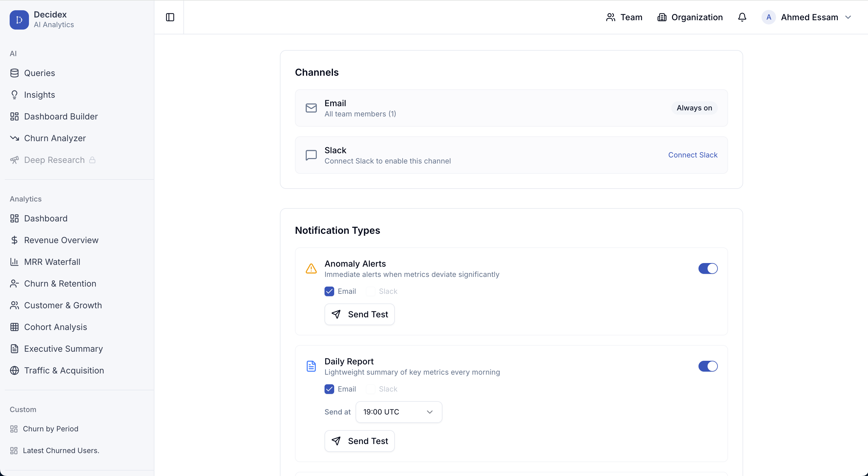Image resolution: width=868 pixels, height=476 pixels.
Task: Click the Connect Slack link
Action: pos(692,155)
